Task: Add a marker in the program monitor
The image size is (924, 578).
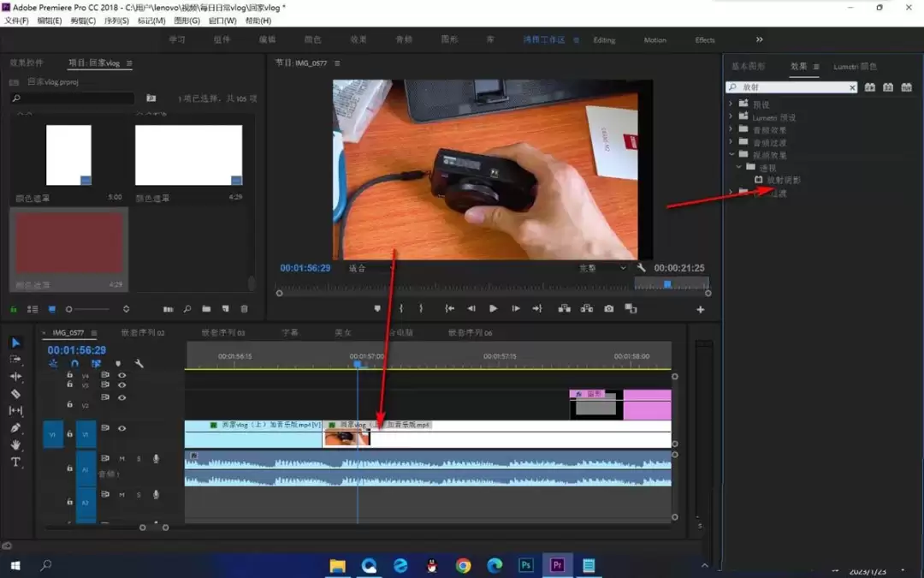Action: coord(377,308)
